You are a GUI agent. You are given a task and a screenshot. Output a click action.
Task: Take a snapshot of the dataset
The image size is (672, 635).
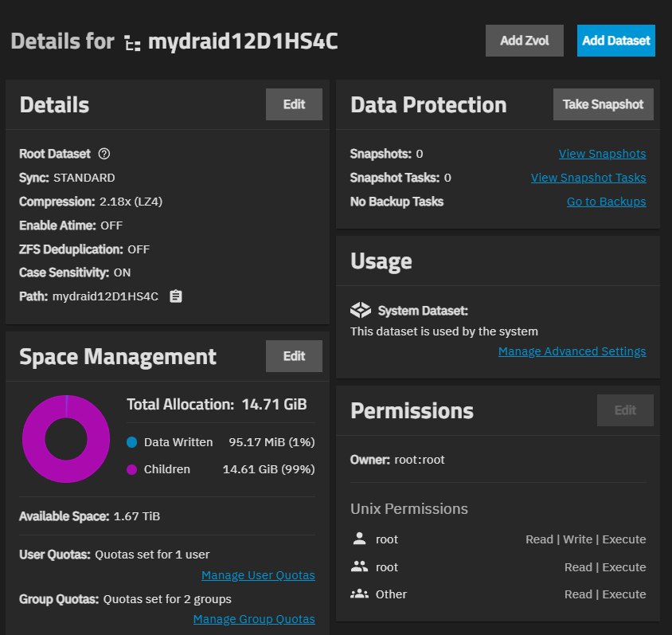(603, 104)
